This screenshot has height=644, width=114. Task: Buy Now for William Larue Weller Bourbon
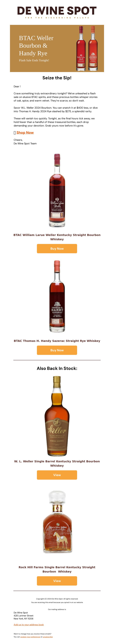tap(57, 249)
